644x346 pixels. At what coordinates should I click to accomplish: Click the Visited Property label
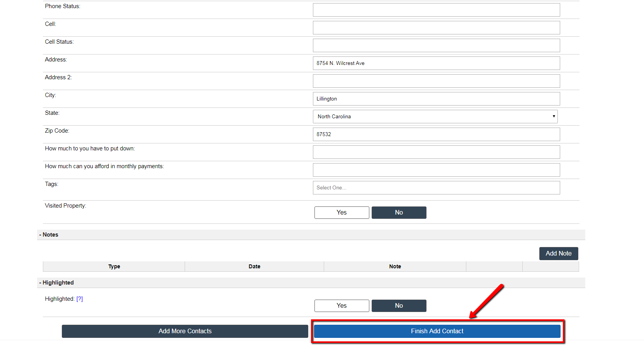coord(65,206)
